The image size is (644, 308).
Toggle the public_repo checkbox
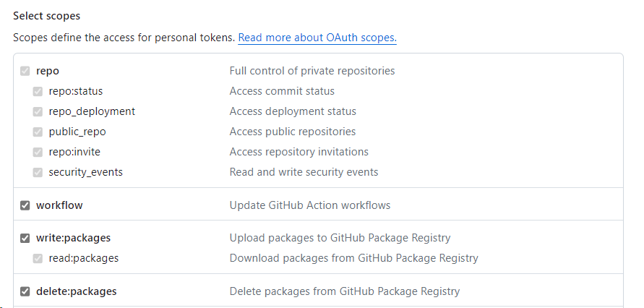tap(38, 132)
